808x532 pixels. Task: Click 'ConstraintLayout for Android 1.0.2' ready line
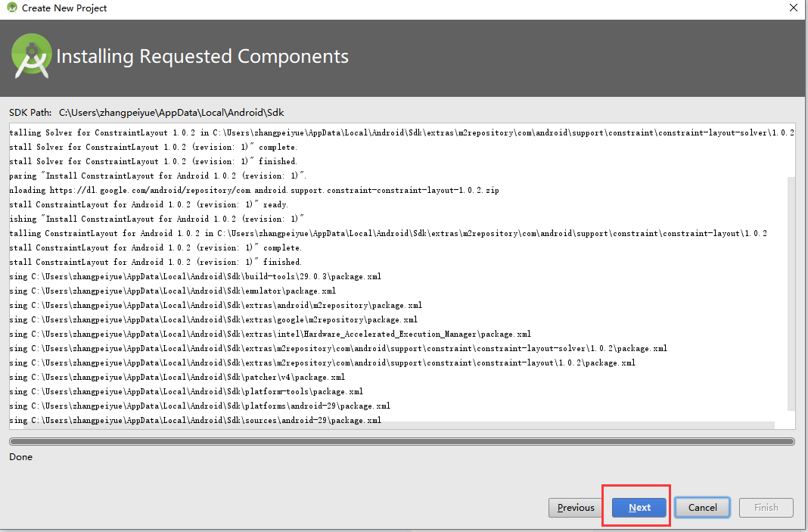pos(148,204)
